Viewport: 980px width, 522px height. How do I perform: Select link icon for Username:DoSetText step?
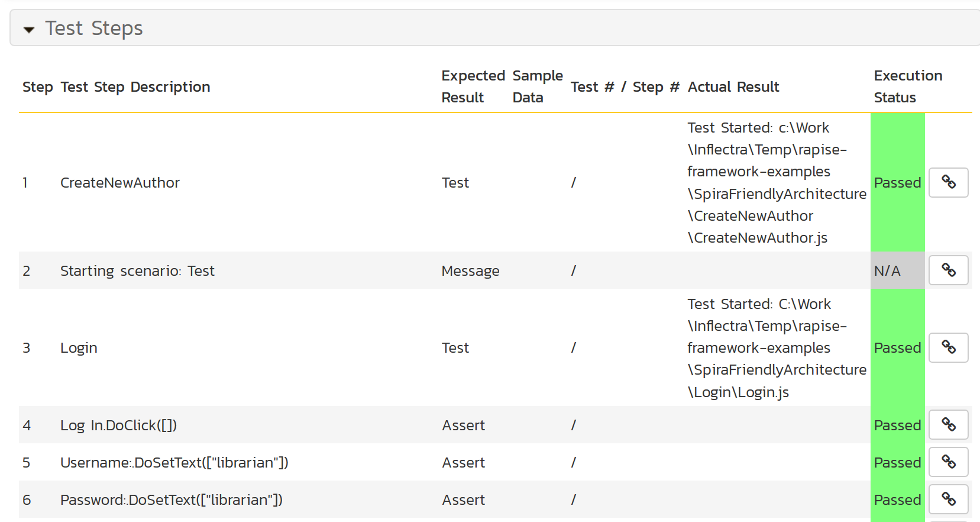coord(948,462)
